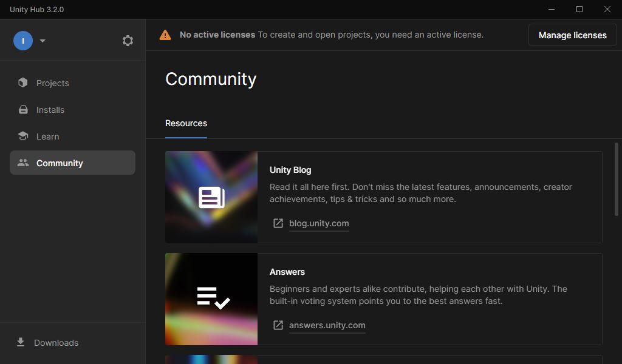The width and height of the screenshot is (622, 364).
Task: Click the blue account avatar
Action: click(23, 41)
